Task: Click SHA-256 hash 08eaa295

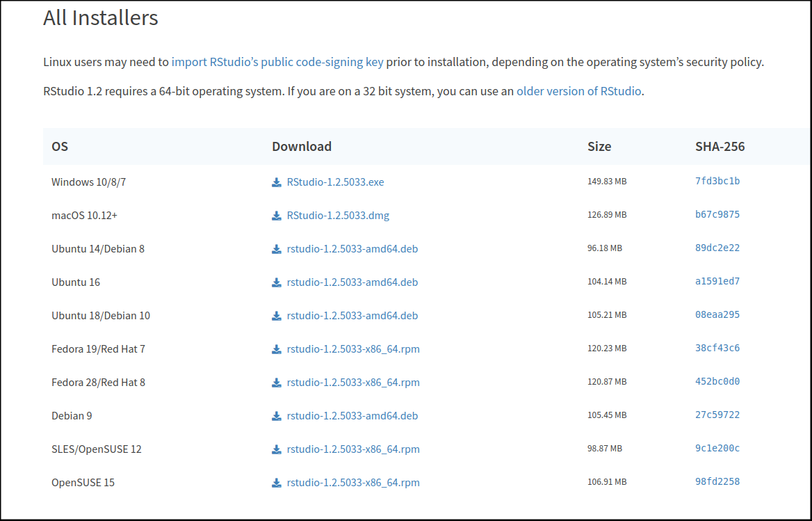Action: (x=717, y=315)
